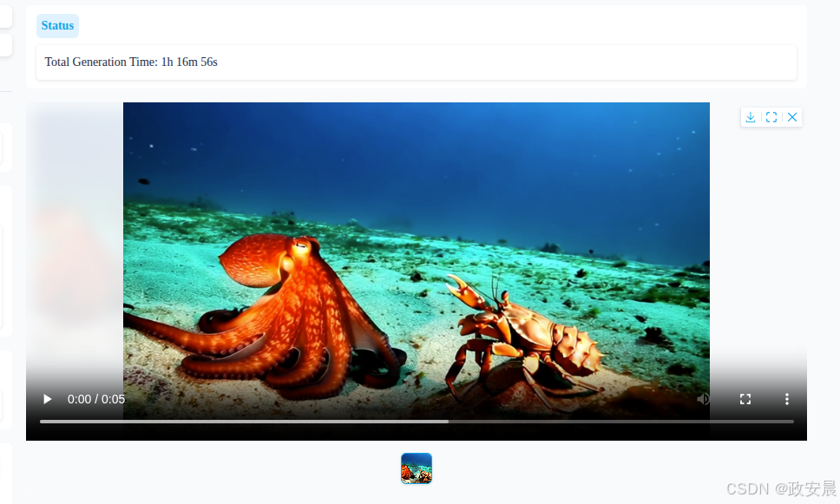Click the blurred strip left of the video
Viewport: 840px width, 504px height.
tap(74, 243)
